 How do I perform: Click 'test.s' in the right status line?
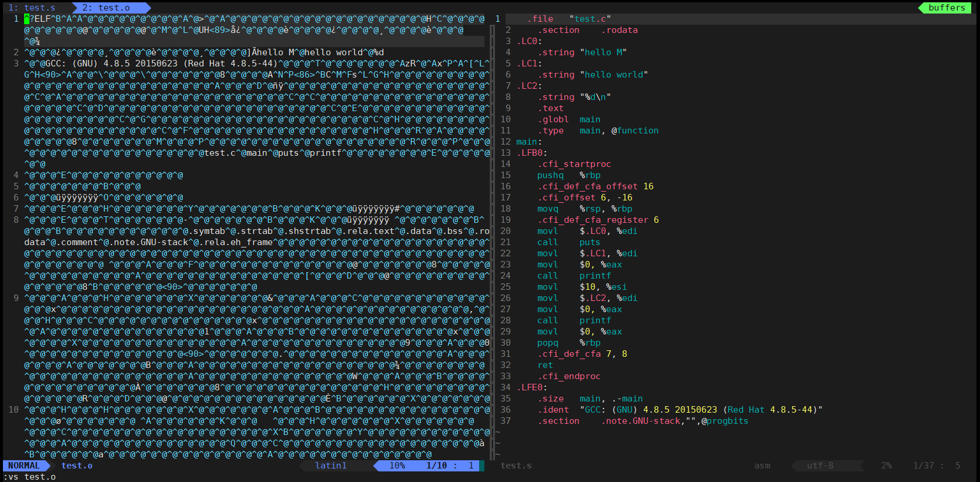(516, 466)
